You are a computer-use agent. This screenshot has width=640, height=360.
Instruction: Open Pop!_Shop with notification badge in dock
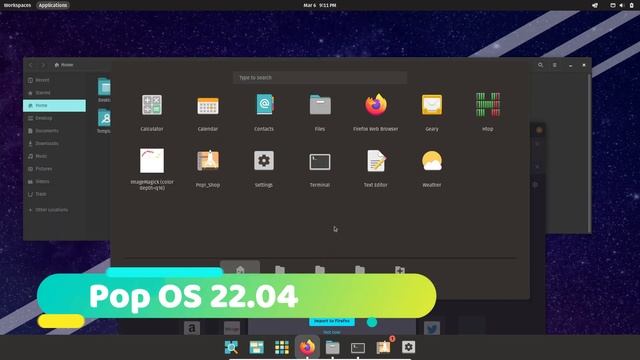click(384, 347)
